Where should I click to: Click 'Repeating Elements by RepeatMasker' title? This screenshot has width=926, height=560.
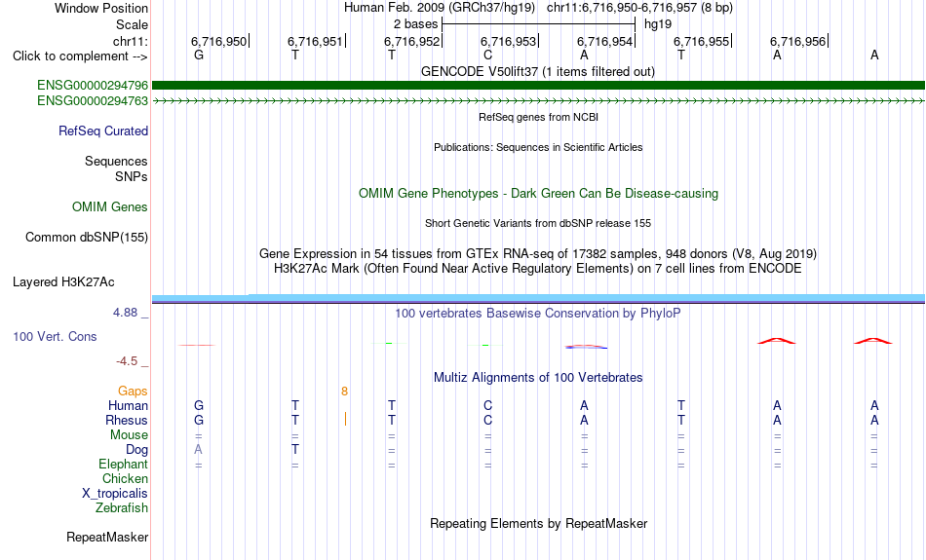[x=539, y=524]
